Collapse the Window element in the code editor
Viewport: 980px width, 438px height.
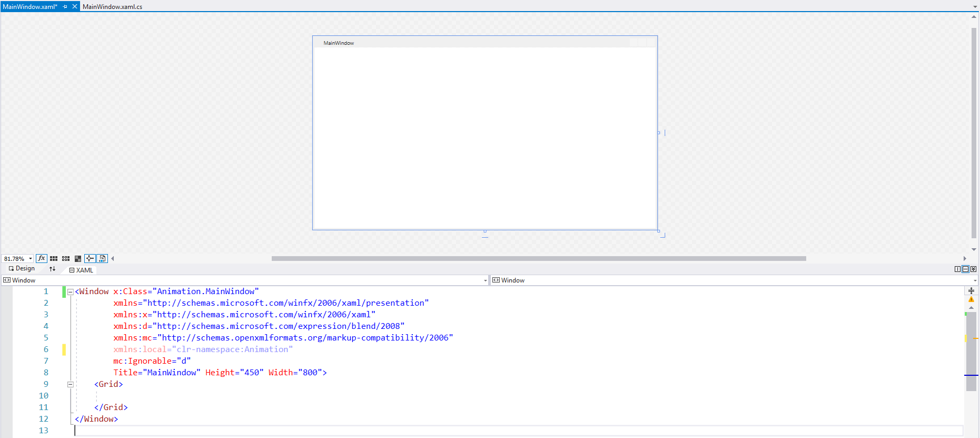tap(70, 291)
